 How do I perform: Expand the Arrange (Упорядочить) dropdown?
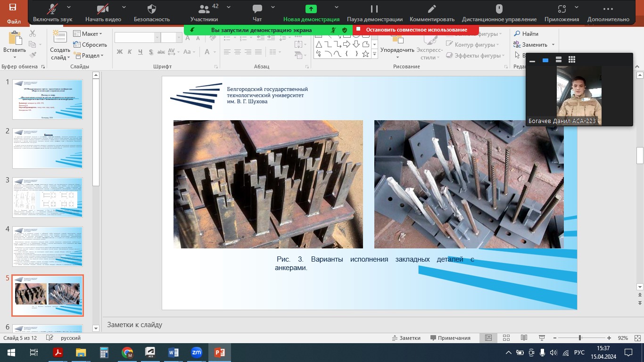tap(397, 50)
